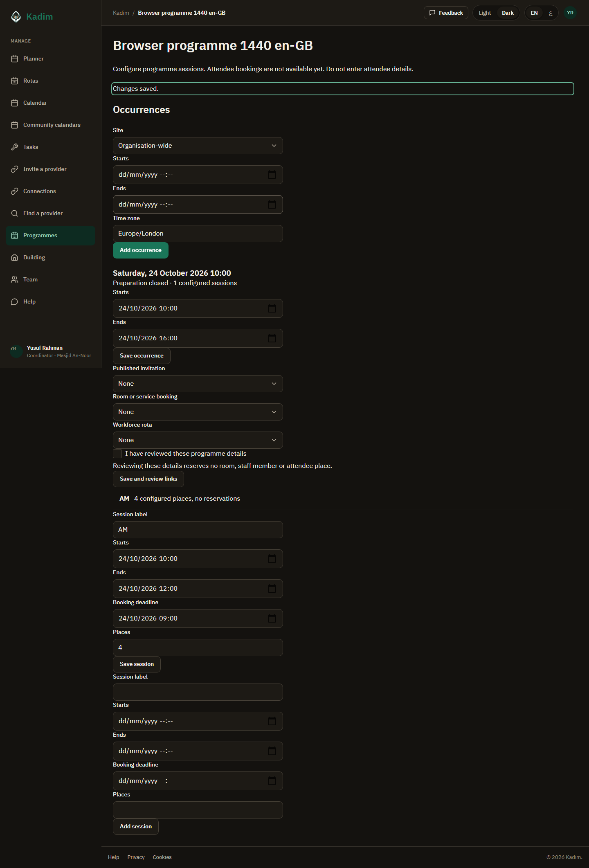
Task: Expand the AM session summary row
Action: tap(343, 499)
